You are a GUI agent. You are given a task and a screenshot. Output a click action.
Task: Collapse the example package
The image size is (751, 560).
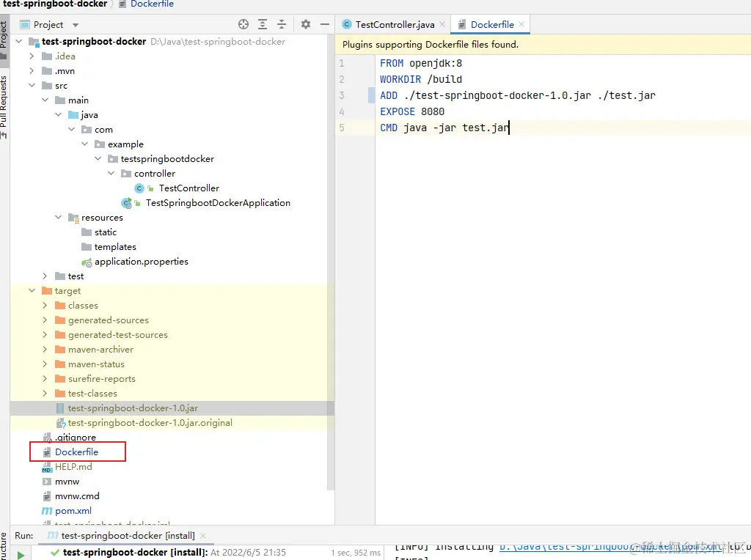[85, 144]
